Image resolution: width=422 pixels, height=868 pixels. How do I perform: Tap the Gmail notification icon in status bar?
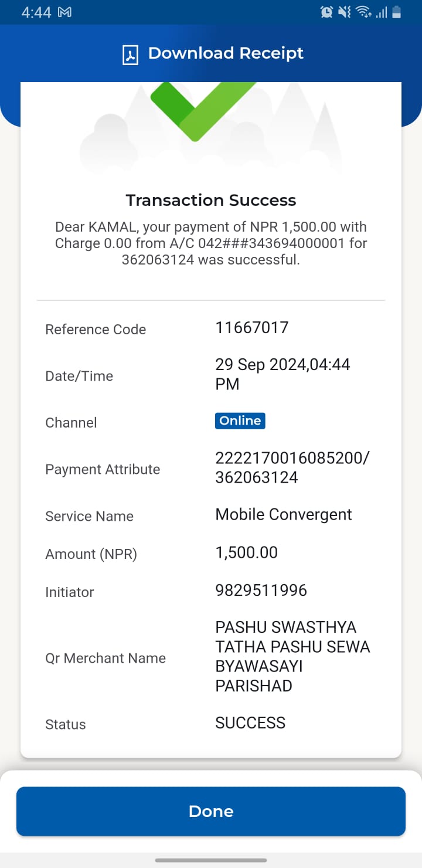click(x=64, y=12)
